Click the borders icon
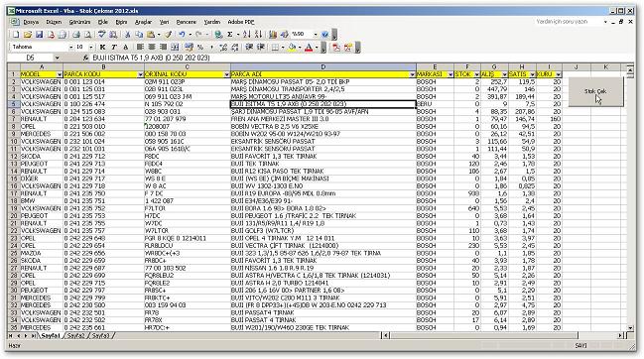This screenshot has width=644, height=359. pos(275,48)
